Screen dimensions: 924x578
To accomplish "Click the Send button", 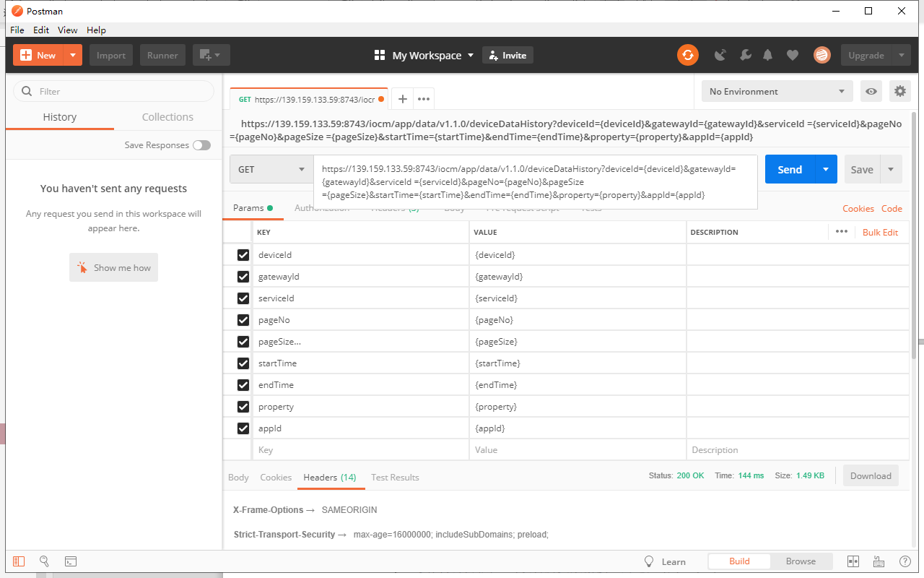I will click(x=790, y=169).
